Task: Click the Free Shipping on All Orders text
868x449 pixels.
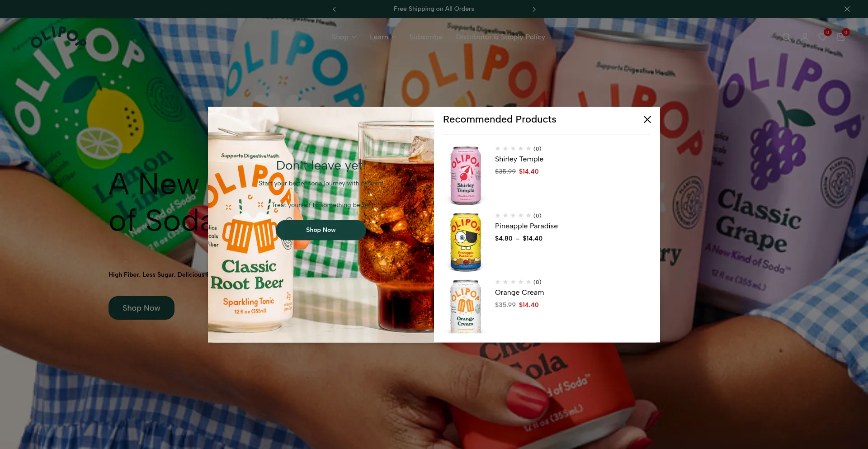Action: (434, 9)
